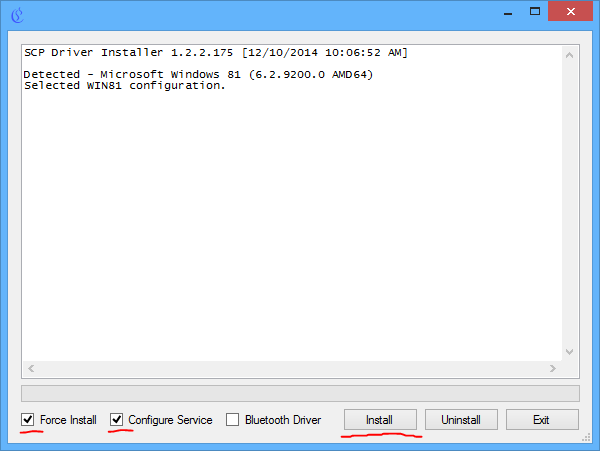Click the horizontal scroll left arrow

pyautogui.click(x=31, y=368)
